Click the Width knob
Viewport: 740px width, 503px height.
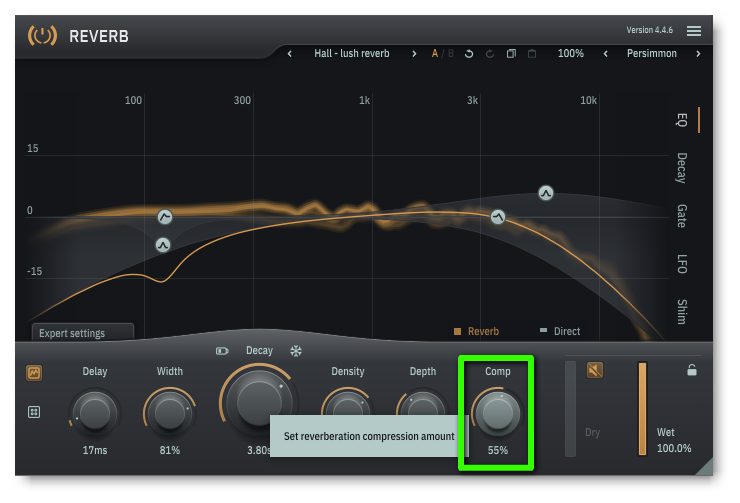coord(169,413)
